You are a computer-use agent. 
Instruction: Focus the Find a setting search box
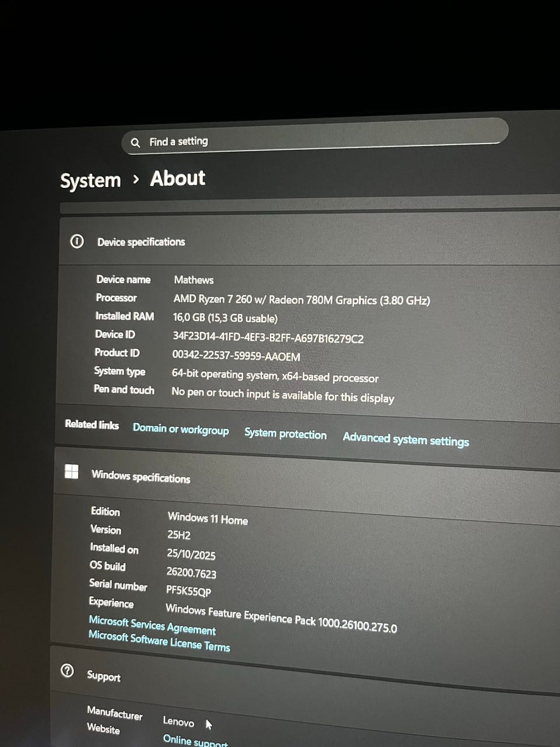[x=315, y=137]
